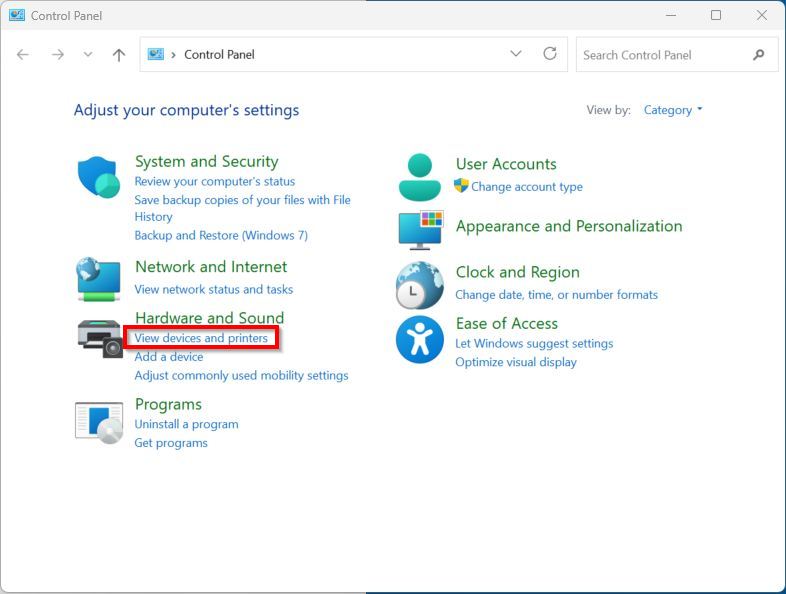Click the Appearance and Personalization monitor icon
Screen dimensions: 786x594
click(x=420, y=229)
